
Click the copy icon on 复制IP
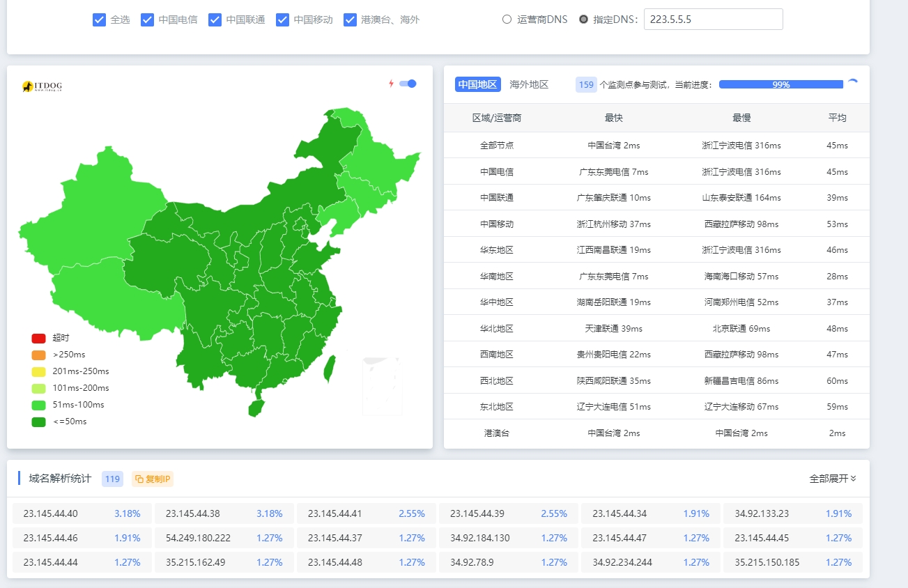point(142,479)
